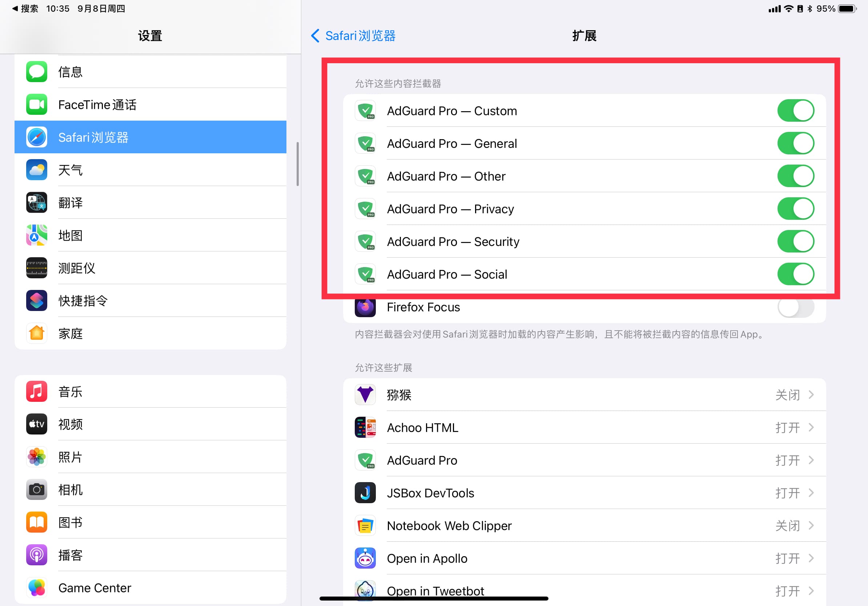Disable AdGuard Pro — Custom content blocker
868x606 pixels.
pyautogui.click(x=796, y=111)
